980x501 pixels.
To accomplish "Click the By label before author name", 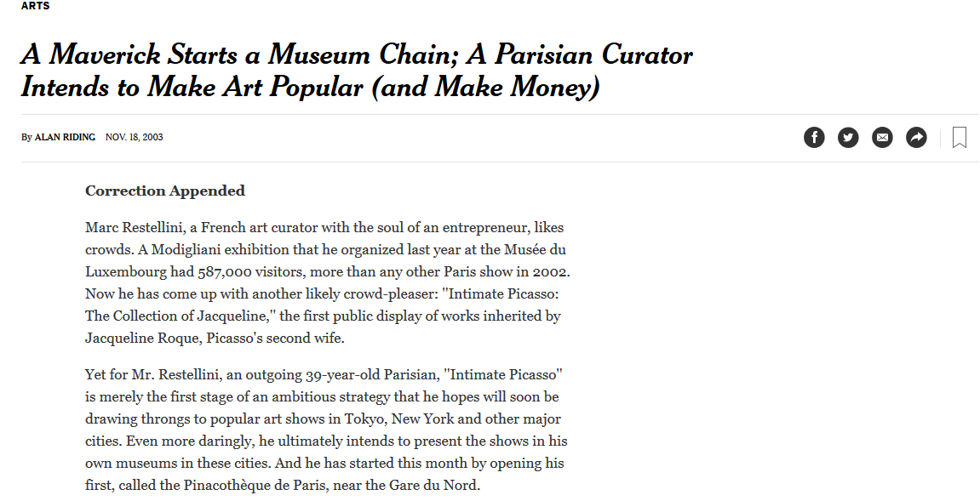I will click(26, 138).
